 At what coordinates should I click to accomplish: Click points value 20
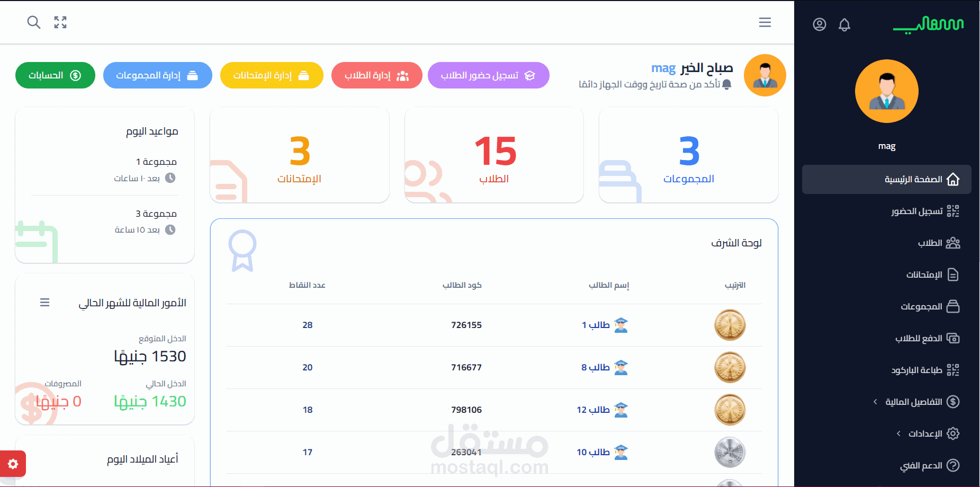point(308,367)
